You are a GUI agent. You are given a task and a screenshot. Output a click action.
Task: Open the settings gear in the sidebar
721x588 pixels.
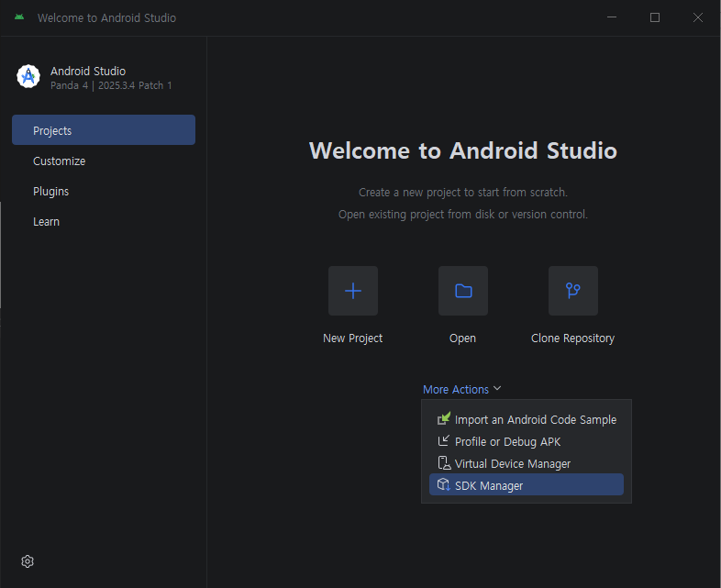28,561
